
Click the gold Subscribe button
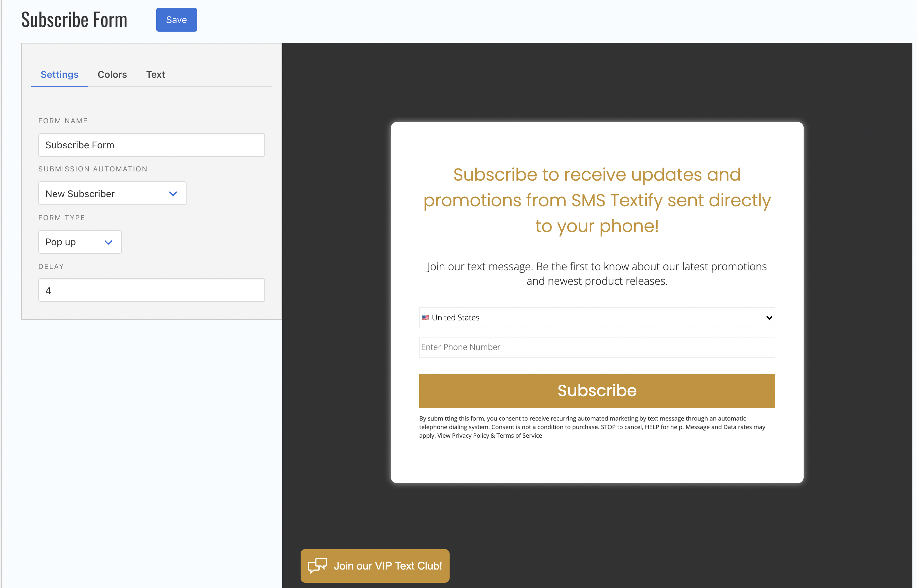[x=597, y=391]
